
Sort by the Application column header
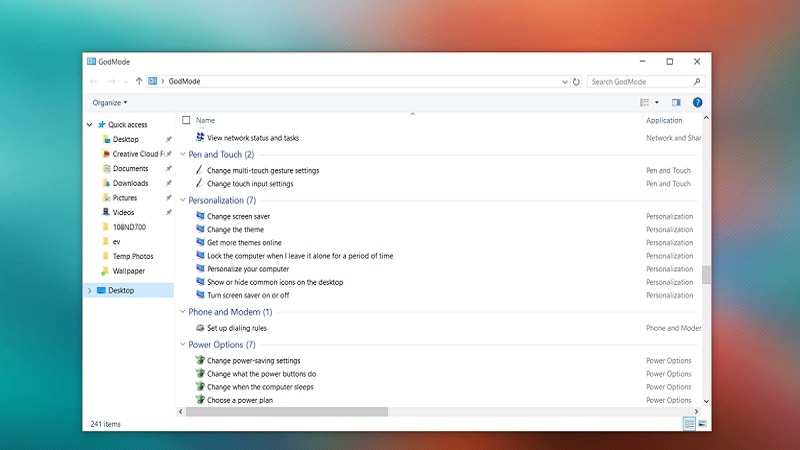coord(664,120)
